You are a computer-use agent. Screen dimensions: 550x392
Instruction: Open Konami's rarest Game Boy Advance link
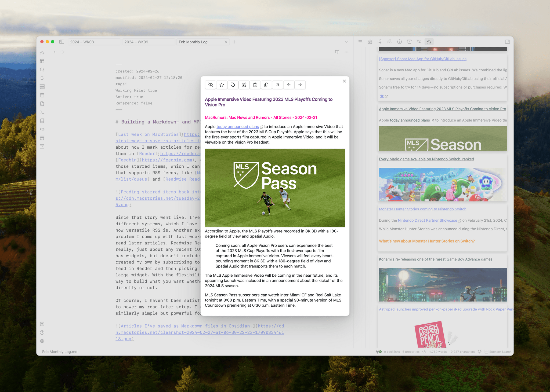[x=436, y=259]
